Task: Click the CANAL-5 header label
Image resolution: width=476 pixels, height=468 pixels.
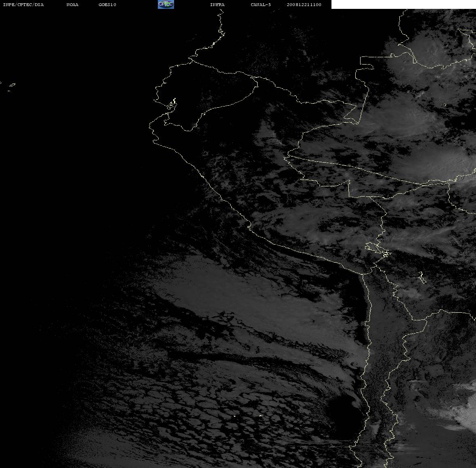Action: point(261,4)
